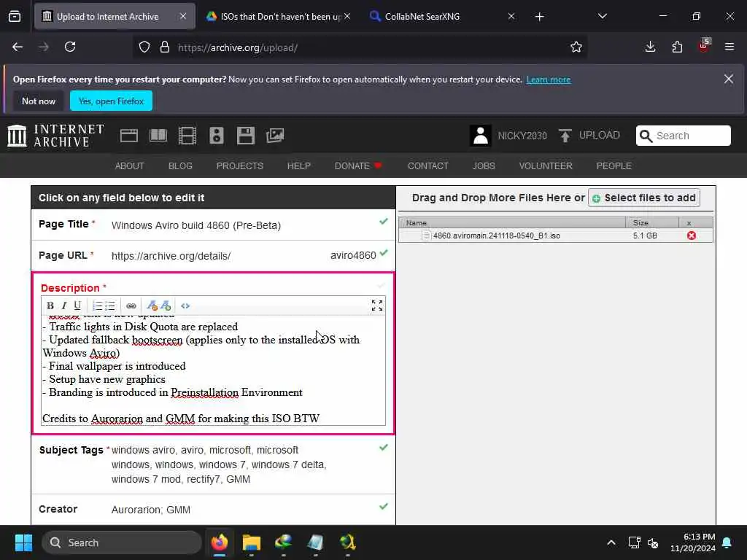Open the Firefox downloads panel
The image size is (747, 560).
coord(650,47)
